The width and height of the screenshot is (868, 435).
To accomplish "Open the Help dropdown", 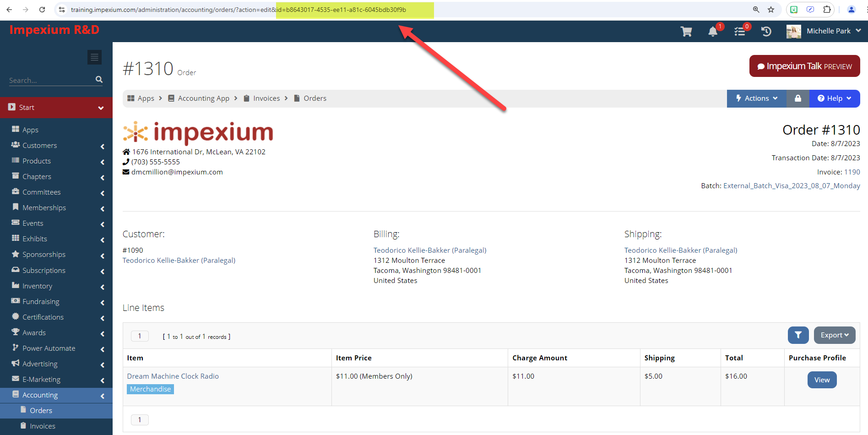I will pyautogui.click(x=835, y=98).
